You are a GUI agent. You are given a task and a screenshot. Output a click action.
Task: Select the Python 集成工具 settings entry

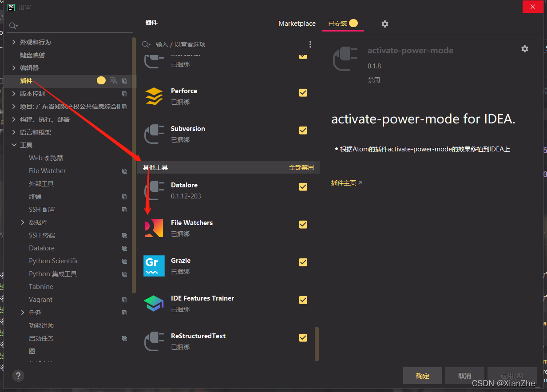pyautogui.click(x=53, y=274)
